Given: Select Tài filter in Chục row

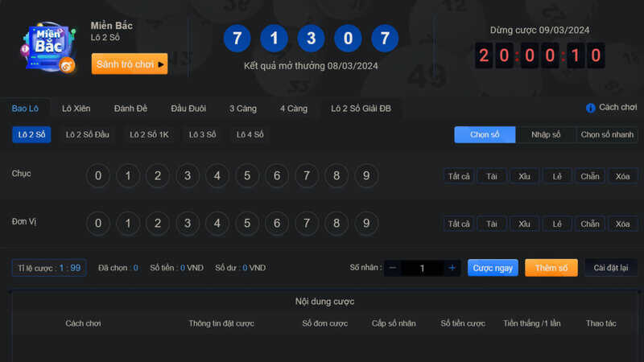Looking at the screenshot, I should 491,176.
